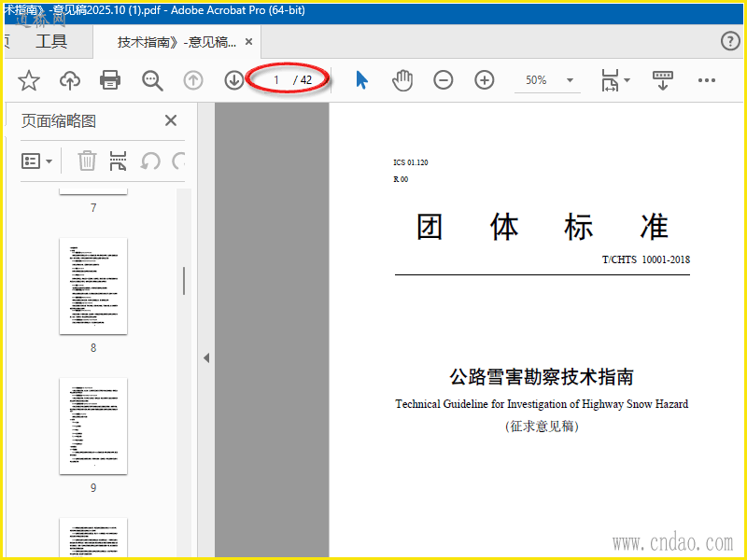This screenshot has height=560, width=747.
Task: Click the scrolling mode keyboard icon
Action: (663, 80)
